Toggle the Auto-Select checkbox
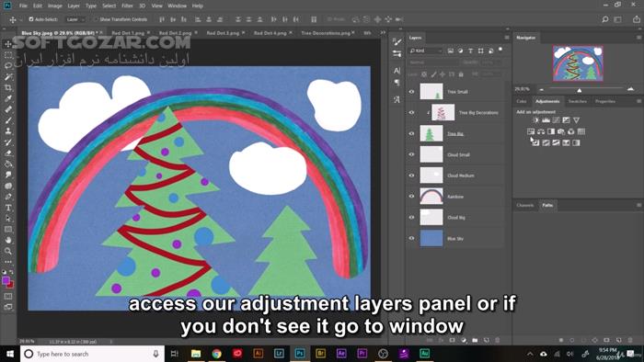Image resolution: width=644 pixels, height=362 pixels. tap(30, 19)
